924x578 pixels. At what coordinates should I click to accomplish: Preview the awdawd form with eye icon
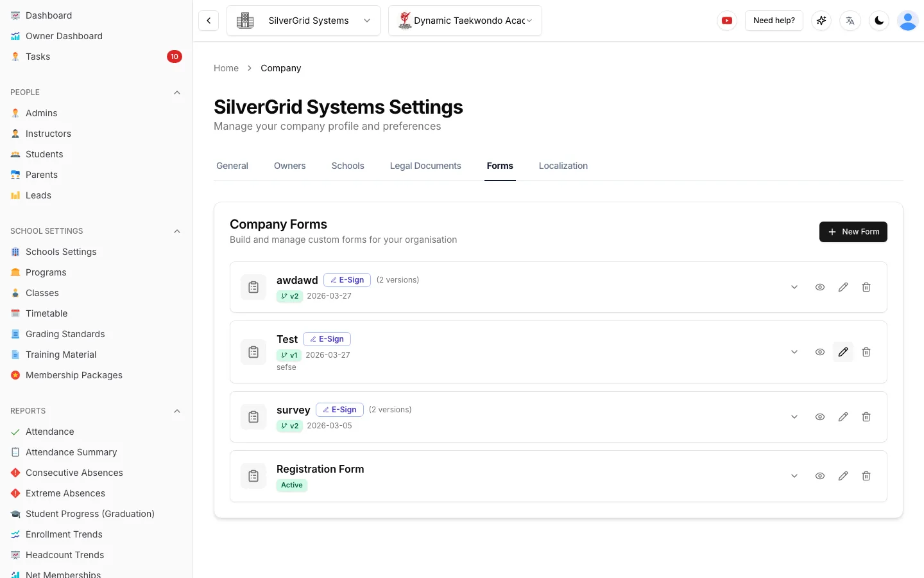[x=820, y=287]
